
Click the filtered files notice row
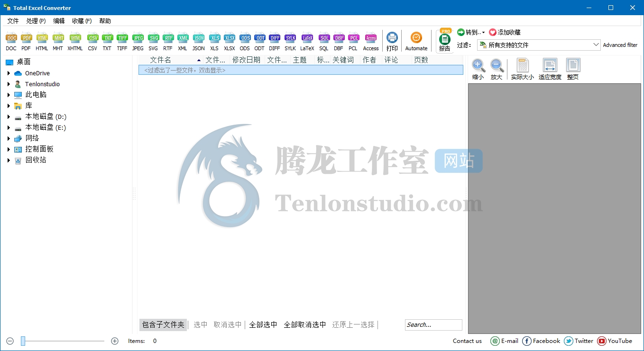(301, 70)
